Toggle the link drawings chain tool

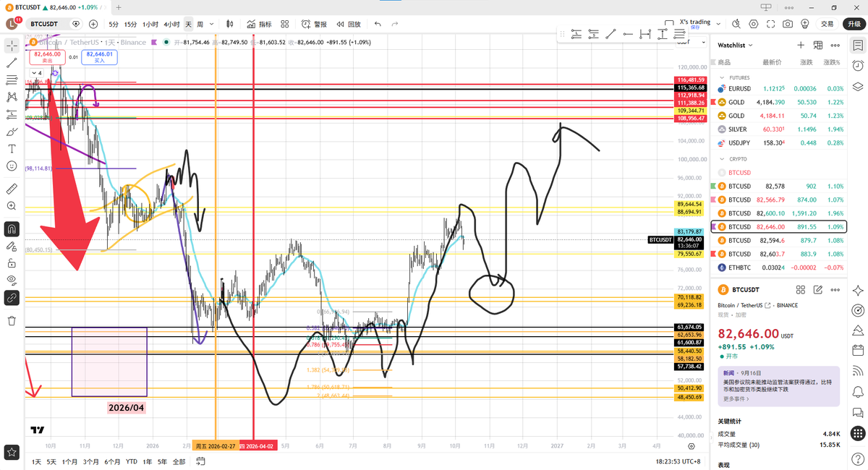point(12,297)
